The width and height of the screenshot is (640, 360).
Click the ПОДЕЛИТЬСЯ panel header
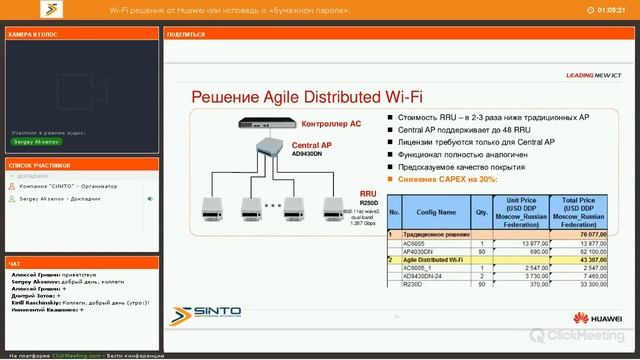[x=399, y=34]
